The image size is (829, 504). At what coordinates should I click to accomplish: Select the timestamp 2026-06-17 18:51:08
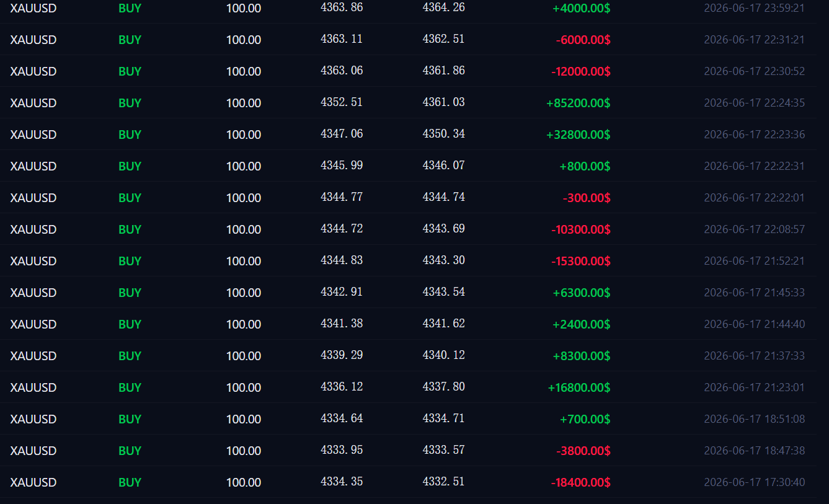[754, 419]
